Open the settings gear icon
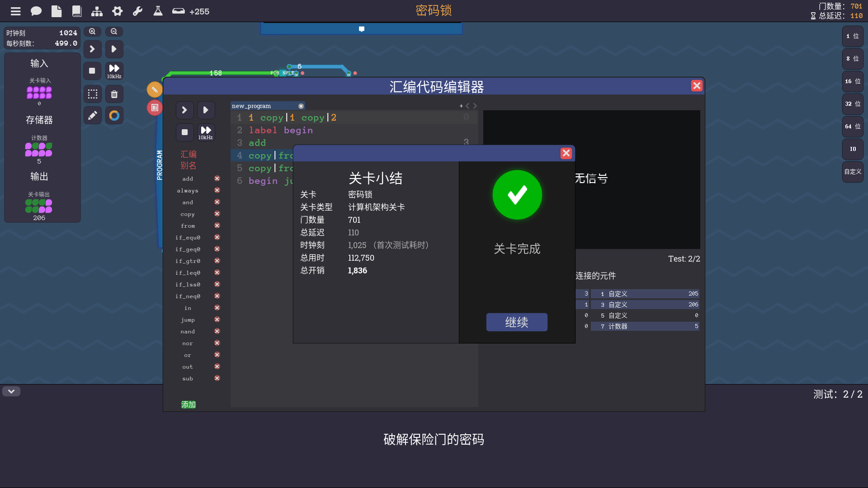Image resolution: width=868 pixels, height=488 pixels. [x=118, y=11]
